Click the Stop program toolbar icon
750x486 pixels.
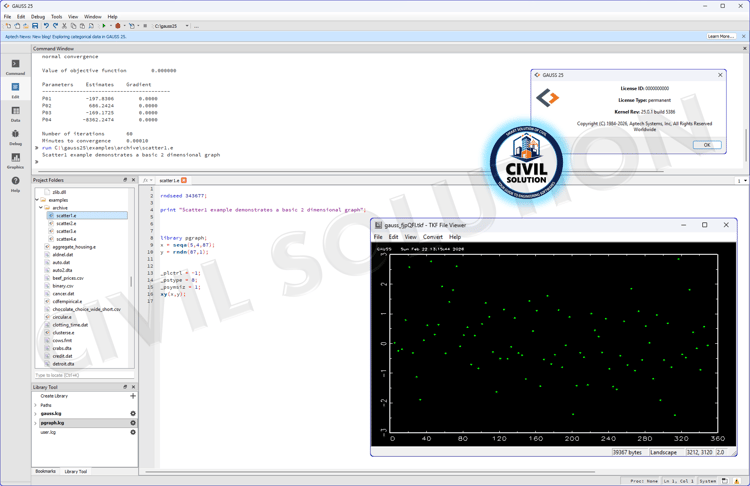tap(145, 26)
